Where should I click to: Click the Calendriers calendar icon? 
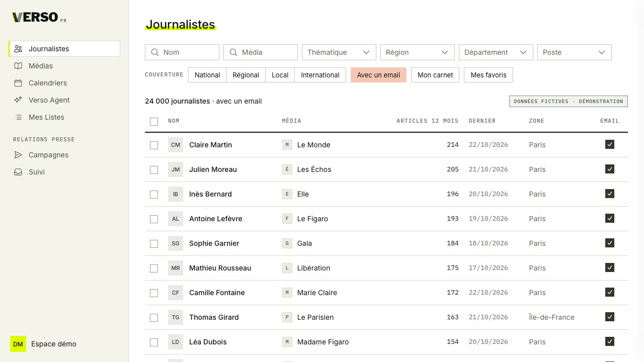[x=18, y=83]
